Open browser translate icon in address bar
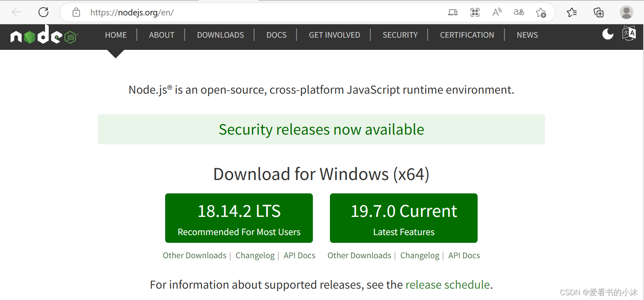This screenshot has height=300, width=644. point(519,13)
